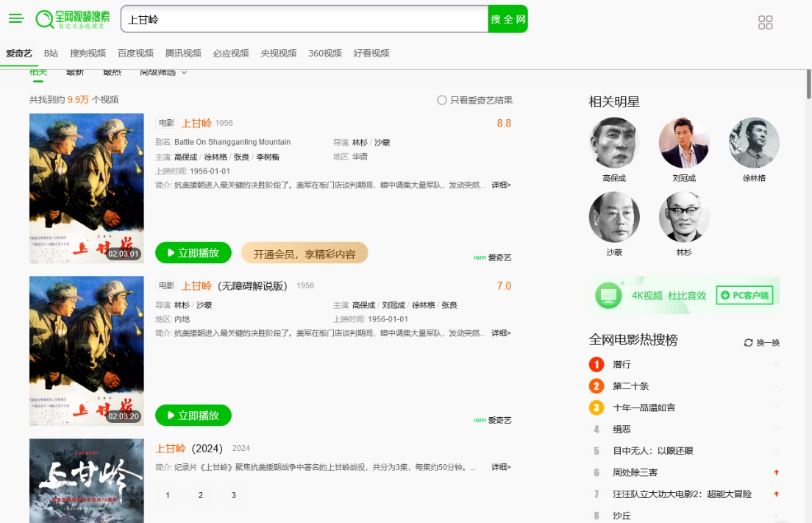Expand 详细 for 上甘岭 2024 documentary
812x523 pixels.
[501, 467]
